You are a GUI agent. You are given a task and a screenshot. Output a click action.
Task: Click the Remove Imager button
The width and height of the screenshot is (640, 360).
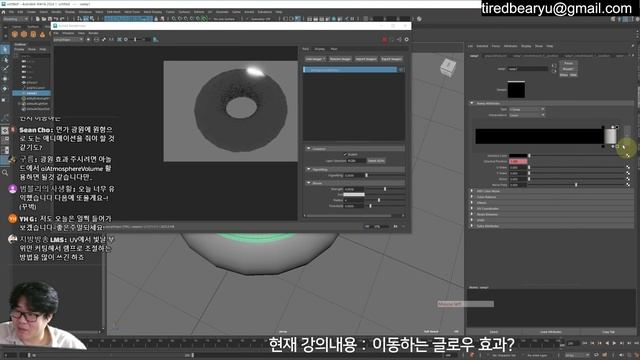[x=340, y=59]
